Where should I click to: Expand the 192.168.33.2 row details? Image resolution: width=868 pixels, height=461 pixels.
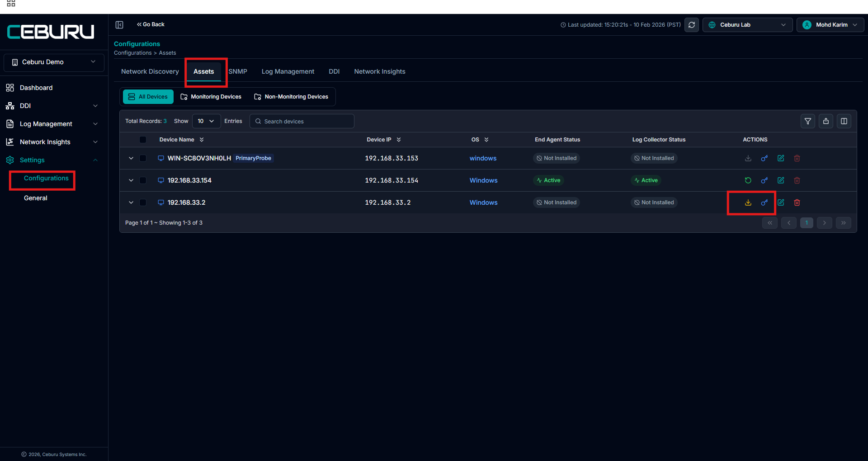131,202
